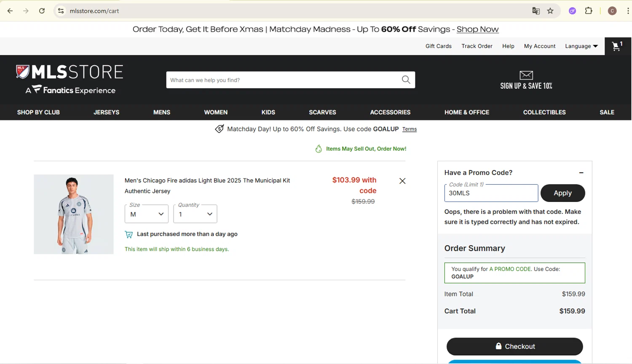
Task: Open the Gift Cards link
Action: [x=438, y=46]
